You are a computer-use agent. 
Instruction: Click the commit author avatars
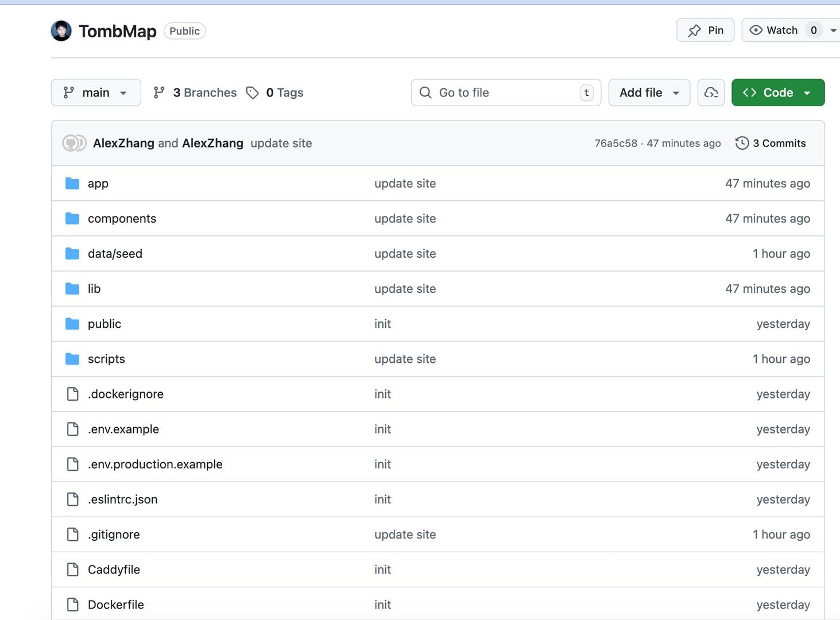(x=74, y=143)
